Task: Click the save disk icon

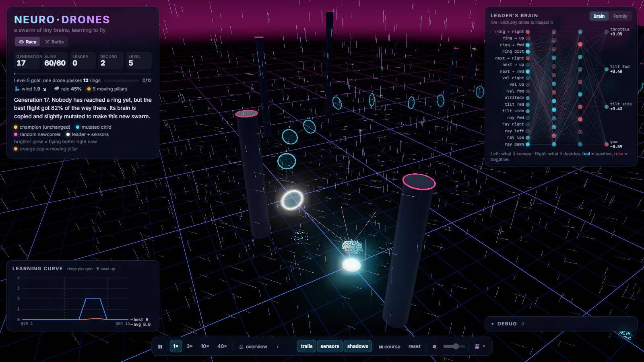Action: pyautogui.click(x=477, y=346)
